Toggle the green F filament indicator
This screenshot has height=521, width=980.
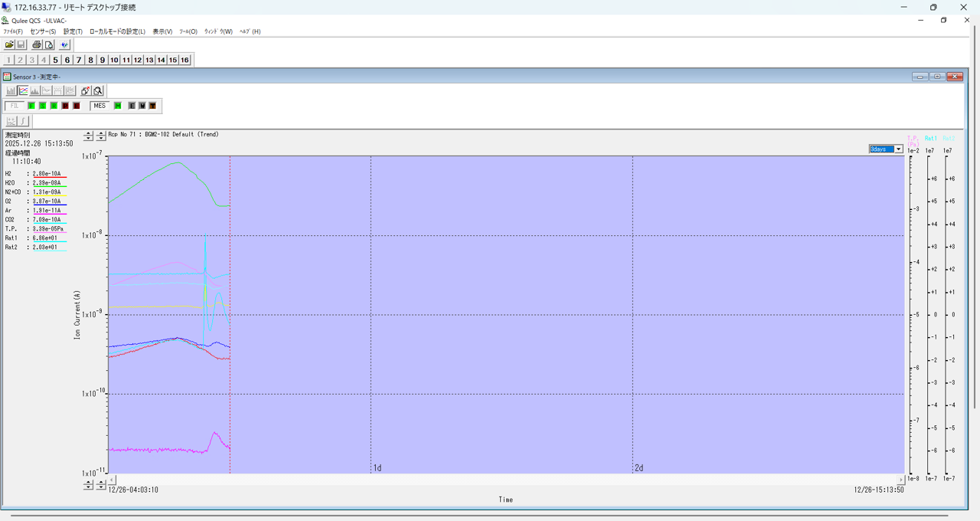point(31,106)
